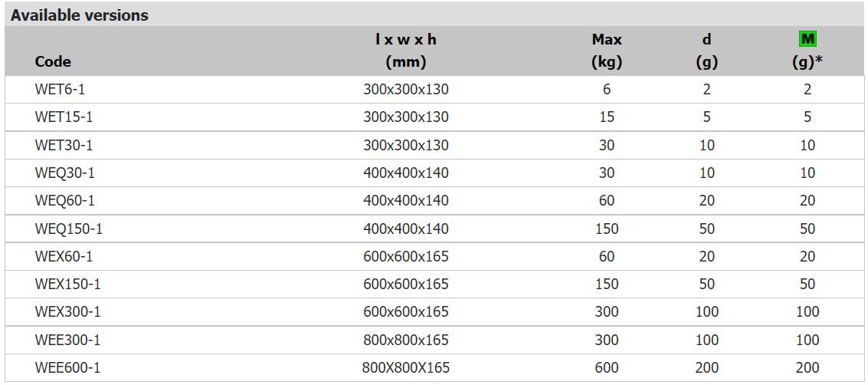The height and width of the screenshot is (385, 868).
Task: Click the 300x300x130 dimensions of WET6-1
Action: [406, 89]
